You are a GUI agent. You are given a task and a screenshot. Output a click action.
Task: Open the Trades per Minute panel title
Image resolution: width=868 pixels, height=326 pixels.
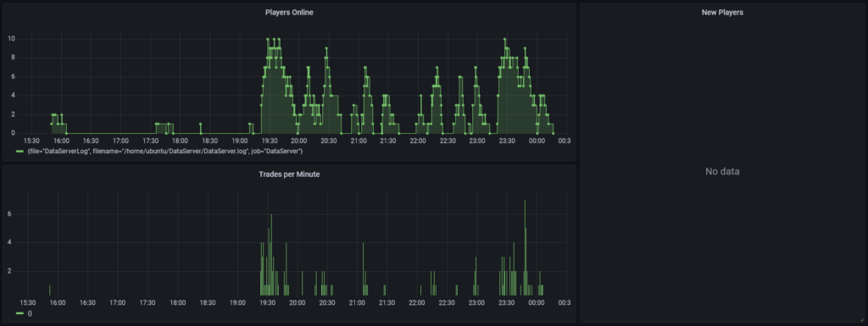coord(289,174)
